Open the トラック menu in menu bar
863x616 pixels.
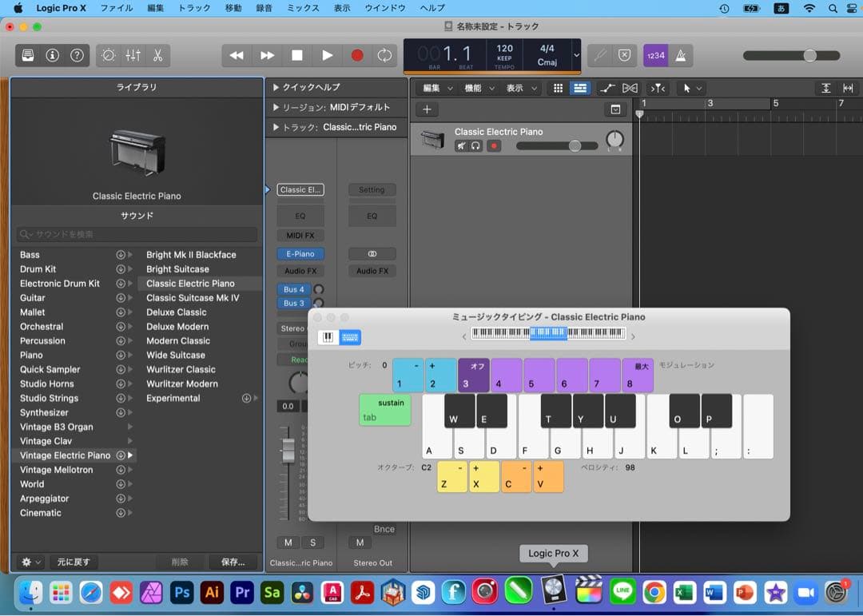(x=194, y=8)
